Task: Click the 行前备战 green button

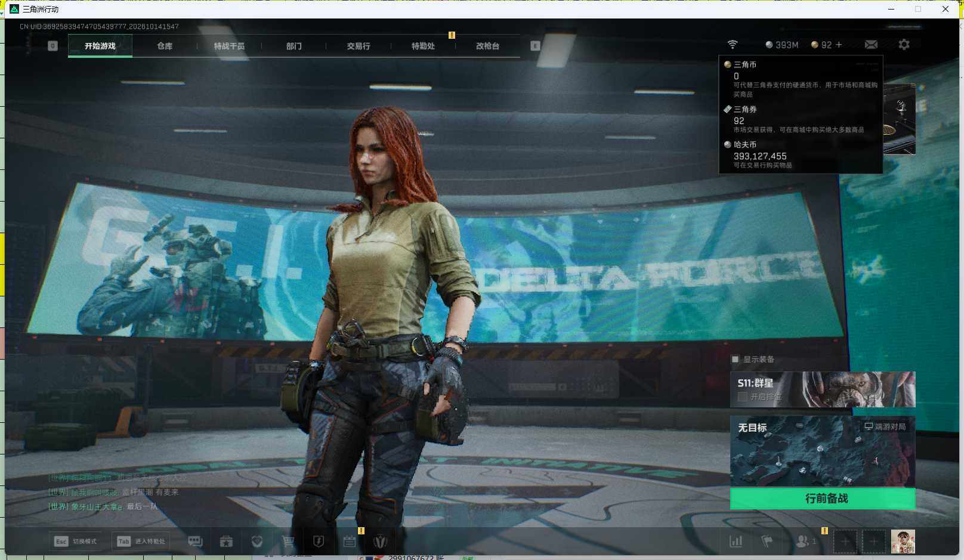Action: 823,499
